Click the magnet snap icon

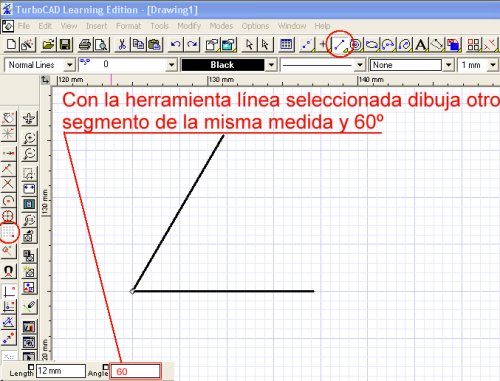[x=9, y=271]
